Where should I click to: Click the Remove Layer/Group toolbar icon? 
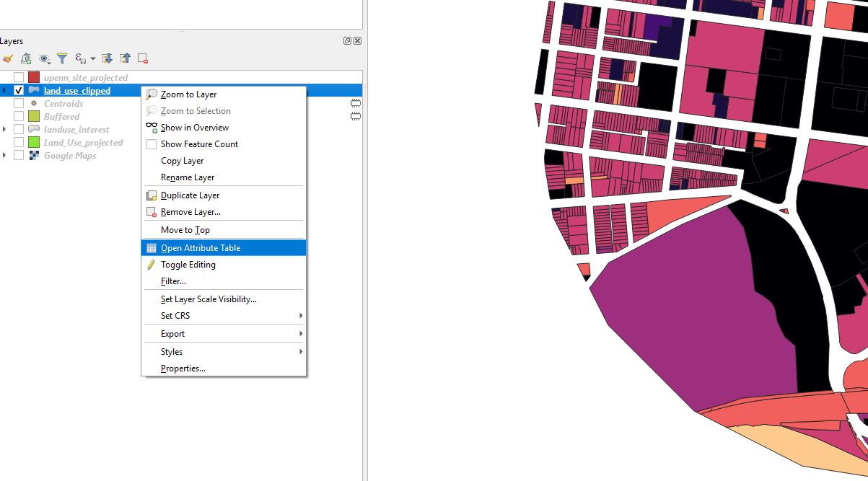tap(143, 58)
